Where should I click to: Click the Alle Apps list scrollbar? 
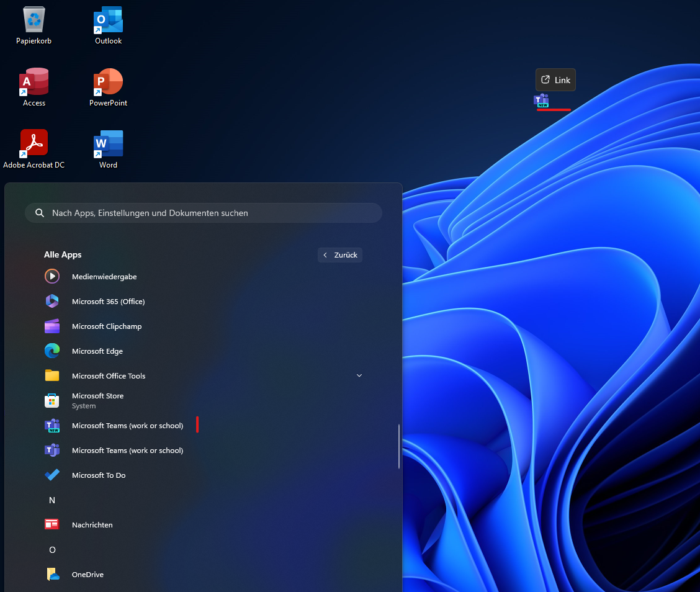coord(399,446)
